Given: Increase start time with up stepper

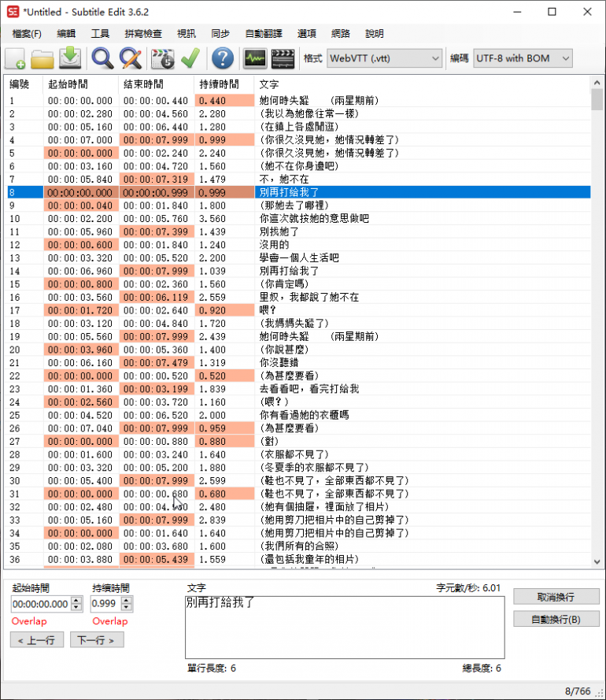Looking at the screenshot, I should pyautogui.click(x=77, y=600).
